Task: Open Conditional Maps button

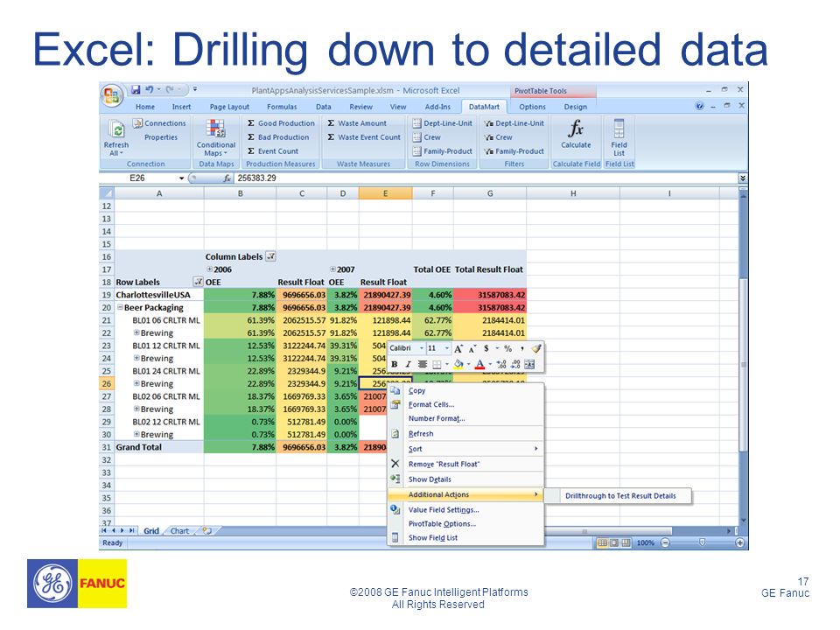Action: point(216,137)
